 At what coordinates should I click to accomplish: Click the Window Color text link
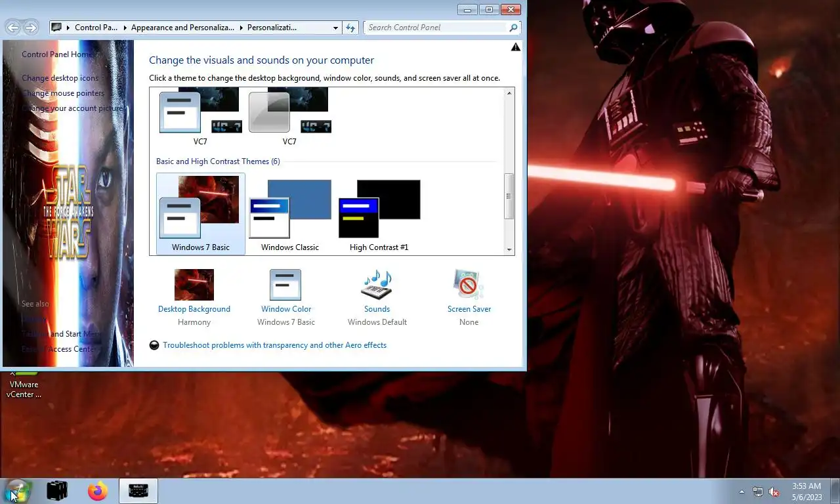(x=286, y=309)
